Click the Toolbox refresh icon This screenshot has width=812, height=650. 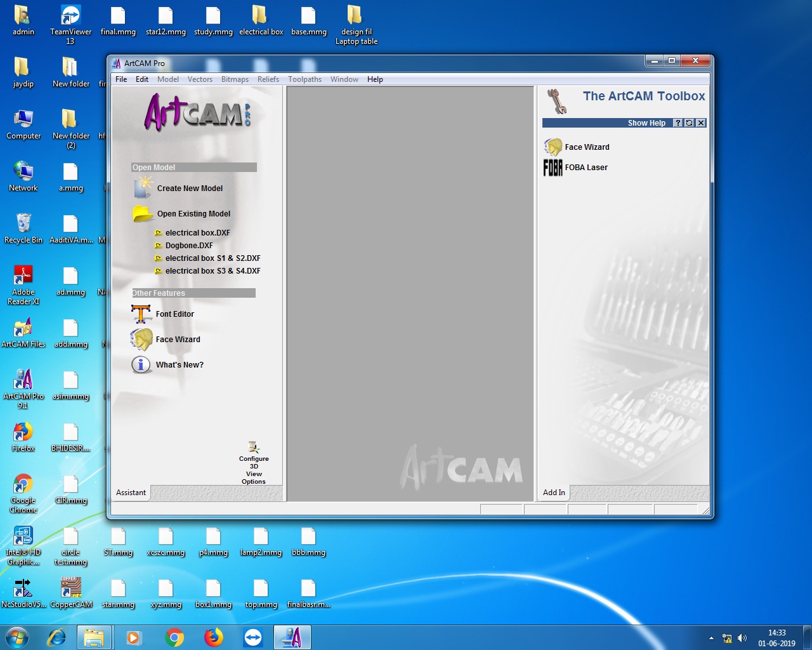click(690, 123)
